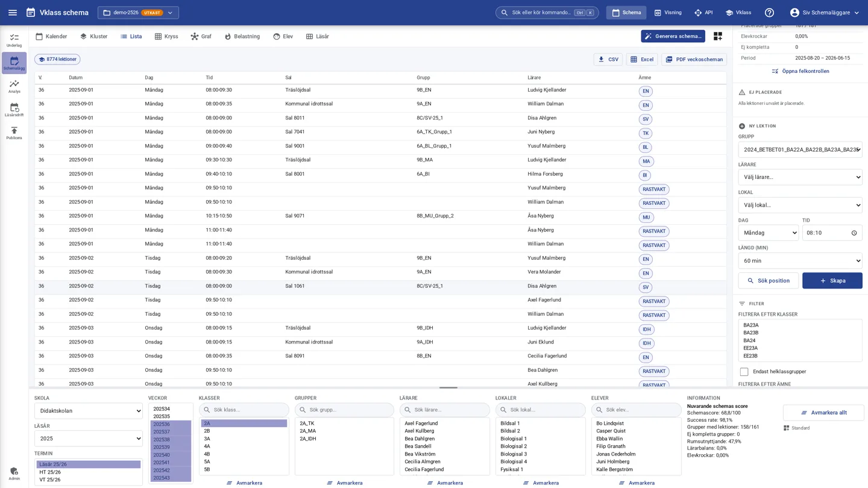The image size is (868, 488).
Task: Open Schema mode in top bar
Action: coord(626,13)
